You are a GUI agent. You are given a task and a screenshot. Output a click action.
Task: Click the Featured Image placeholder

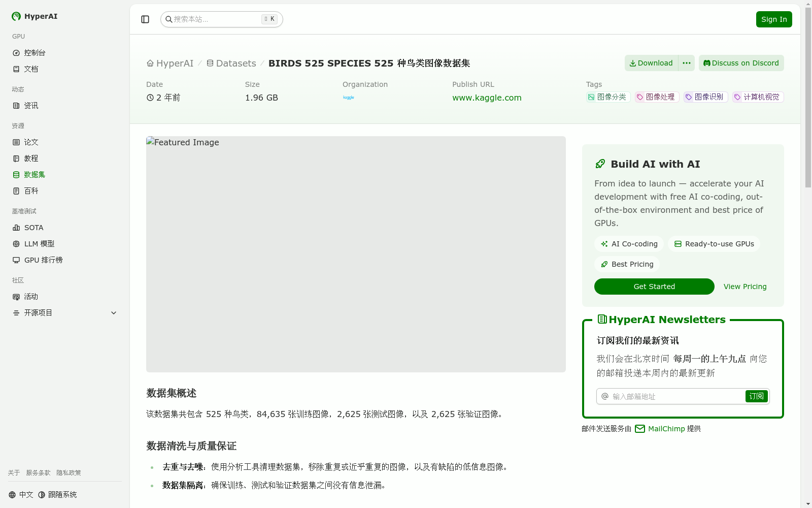click(x=356, y=254)
